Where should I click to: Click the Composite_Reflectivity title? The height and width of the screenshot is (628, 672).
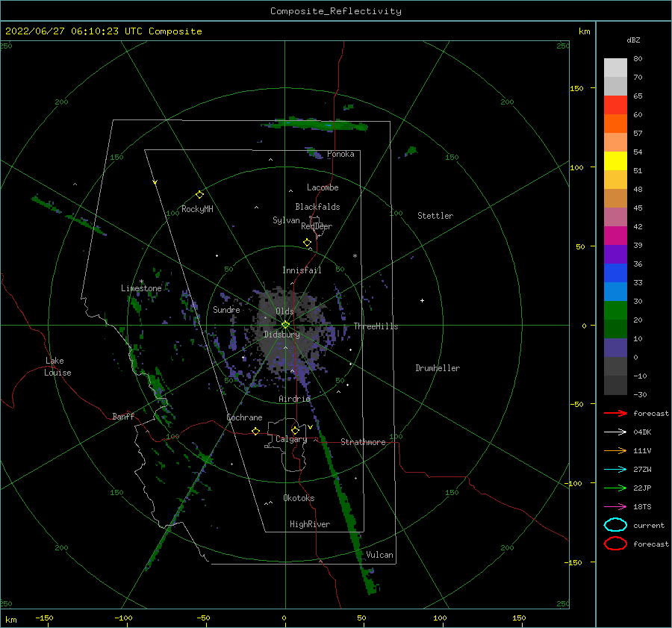(336, 11)
